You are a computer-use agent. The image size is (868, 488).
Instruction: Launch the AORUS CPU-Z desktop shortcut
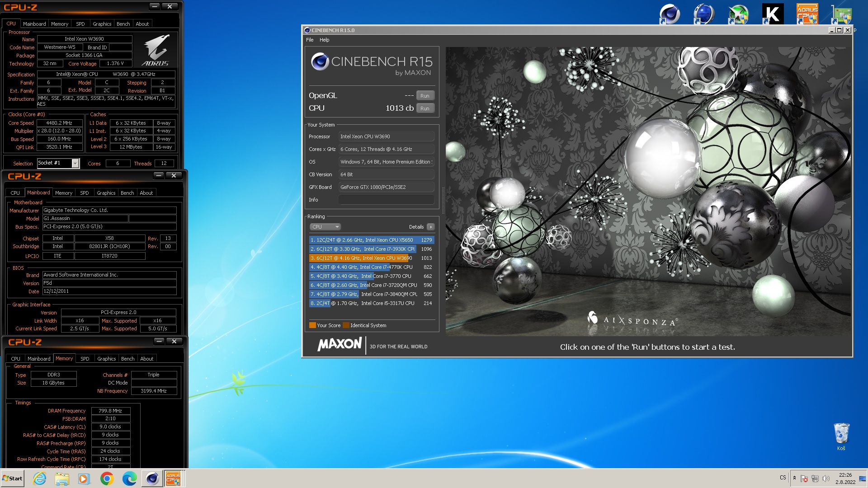pos(807,14)
